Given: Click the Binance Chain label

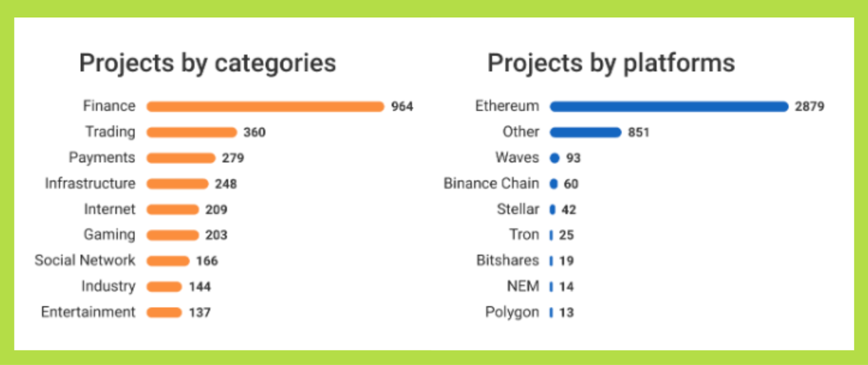Looking at the screenshot, I should tap(491, 184).
